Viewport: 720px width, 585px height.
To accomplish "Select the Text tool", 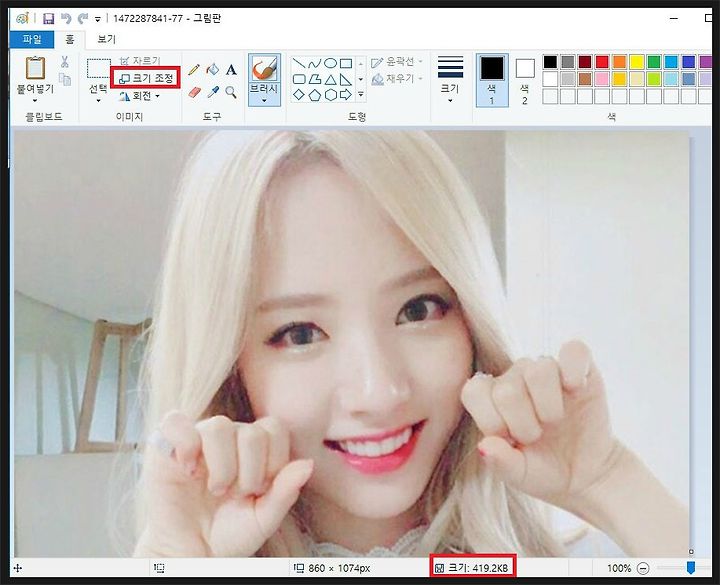I will (x=231, y=70).
